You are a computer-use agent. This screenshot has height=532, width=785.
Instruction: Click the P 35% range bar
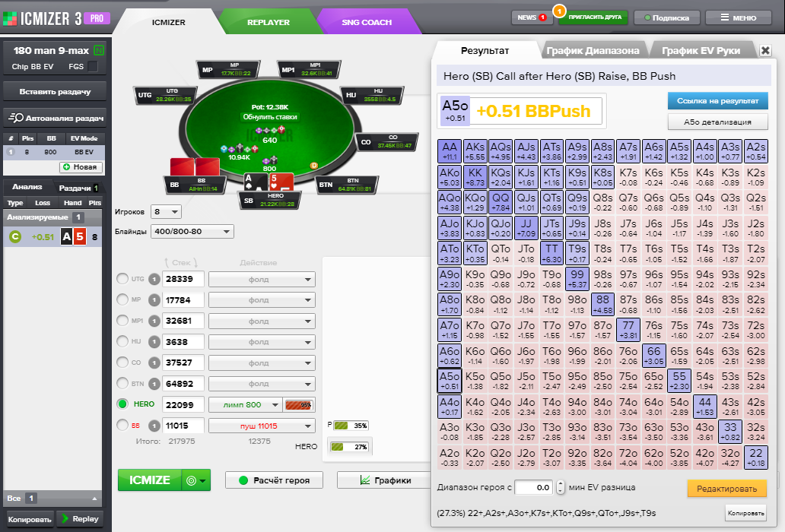[x=351, y=426]
